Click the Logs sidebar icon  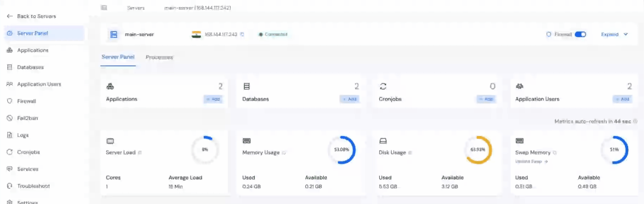pos(10,135)
